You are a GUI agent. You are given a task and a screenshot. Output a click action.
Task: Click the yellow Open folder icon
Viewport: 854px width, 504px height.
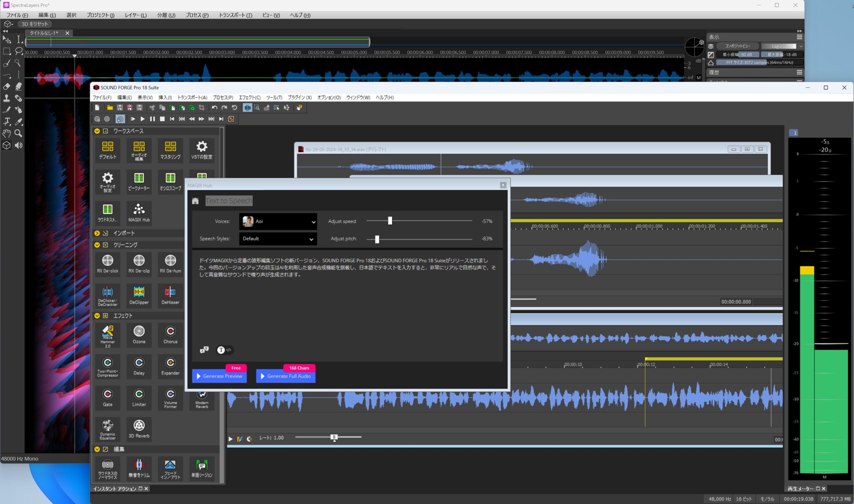pyautogui.click(x=110, y=108)
